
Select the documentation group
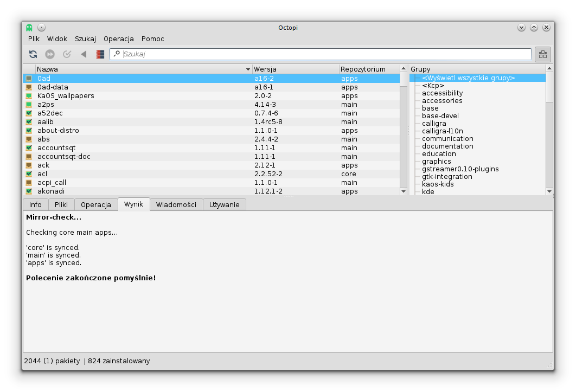click(x=447, y=146)
